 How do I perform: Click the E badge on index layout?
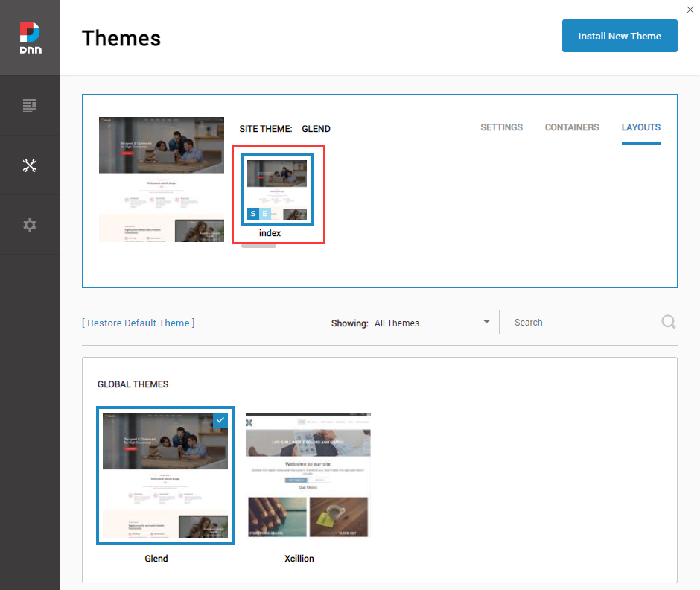point(264,214)
